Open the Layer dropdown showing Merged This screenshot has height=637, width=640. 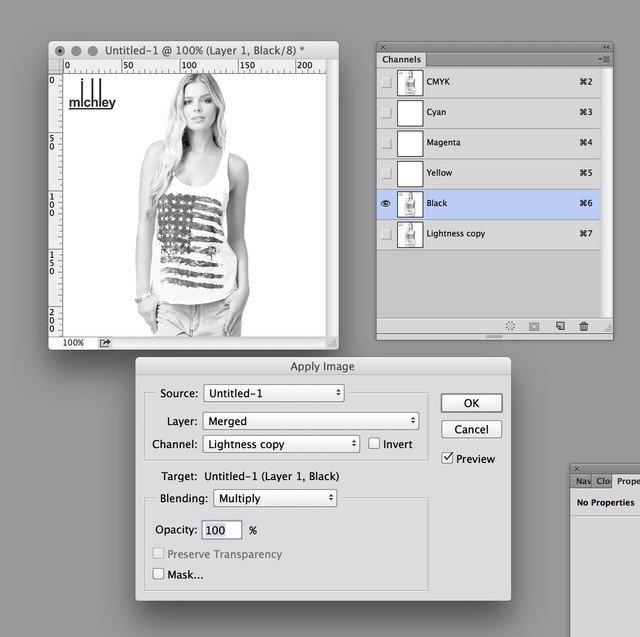tap(310, 422)
